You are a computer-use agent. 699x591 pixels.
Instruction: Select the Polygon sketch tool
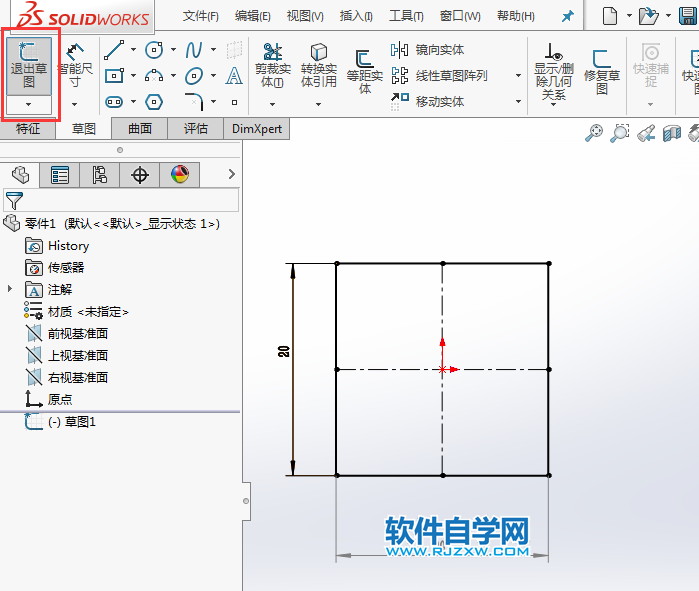point(154,102)
